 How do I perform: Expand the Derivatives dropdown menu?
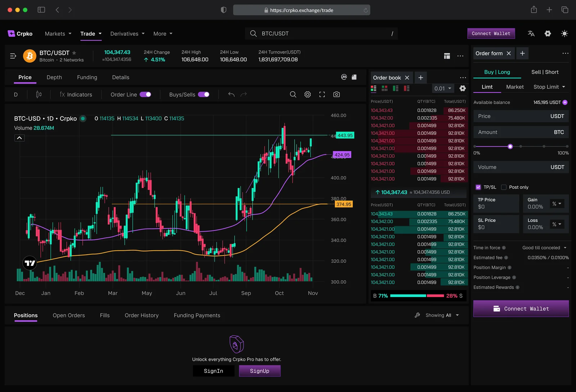(x=127, y=33)
